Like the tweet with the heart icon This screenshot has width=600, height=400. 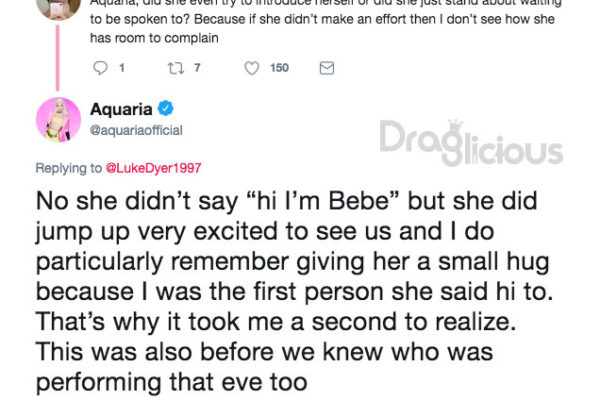252,68
